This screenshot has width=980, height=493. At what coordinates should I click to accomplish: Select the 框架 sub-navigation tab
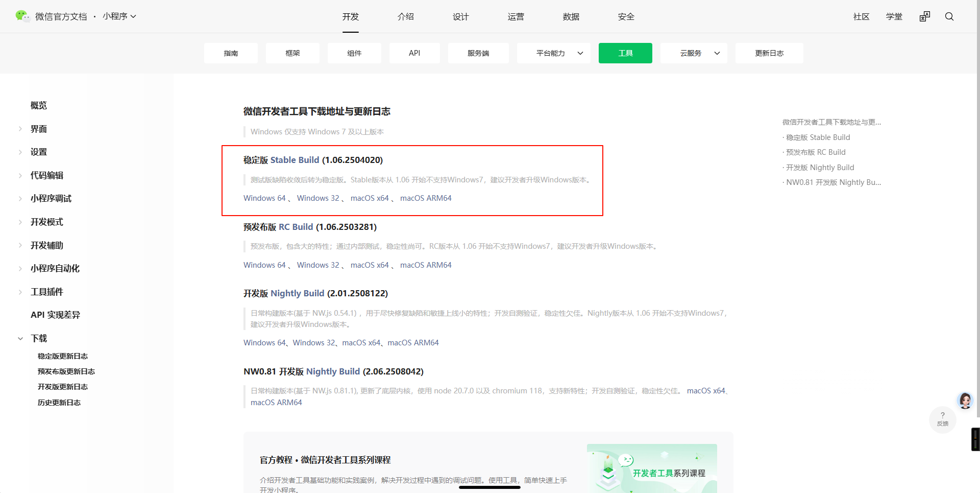point(292,53)
